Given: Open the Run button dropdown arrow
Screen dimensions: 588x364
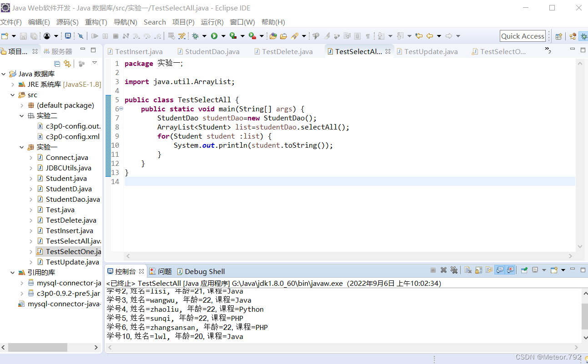Looking at the screenshot, I should (x=224, y=36).
